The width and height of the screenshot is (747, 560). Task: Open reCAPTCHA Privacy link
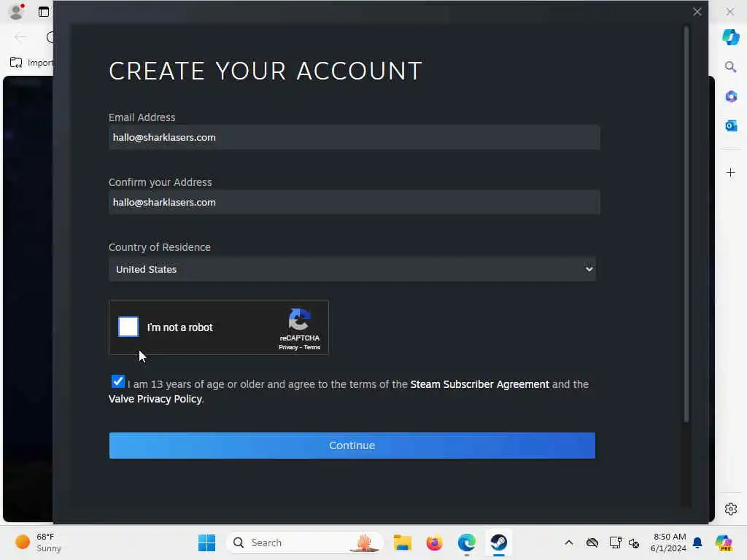tap(287, 348)
